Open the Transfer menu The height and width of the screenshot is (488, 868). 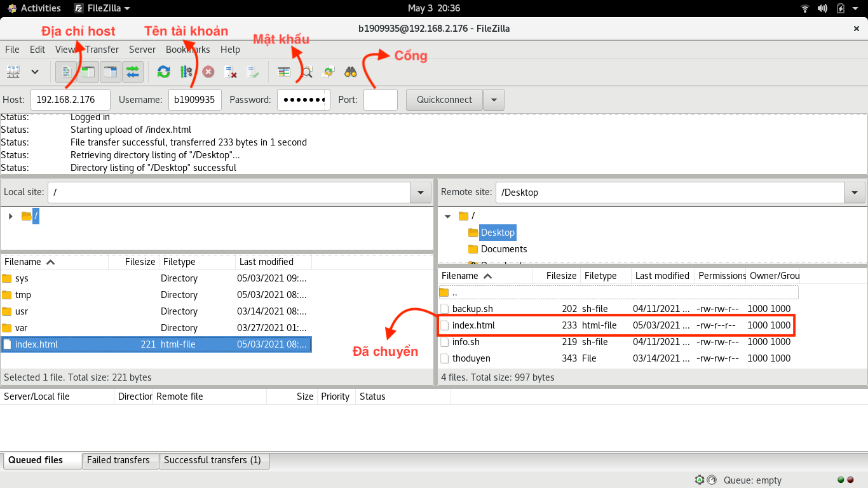[x=102, y=50]
